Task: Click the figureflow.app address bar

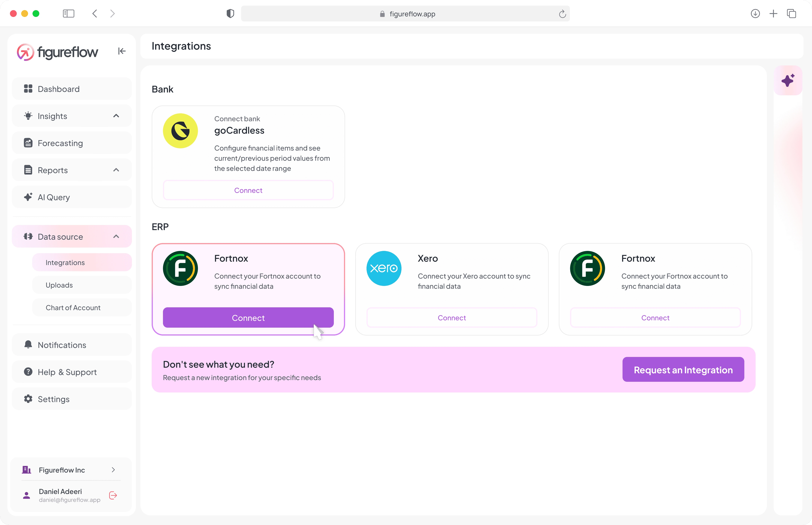Action: pos(405,14)
